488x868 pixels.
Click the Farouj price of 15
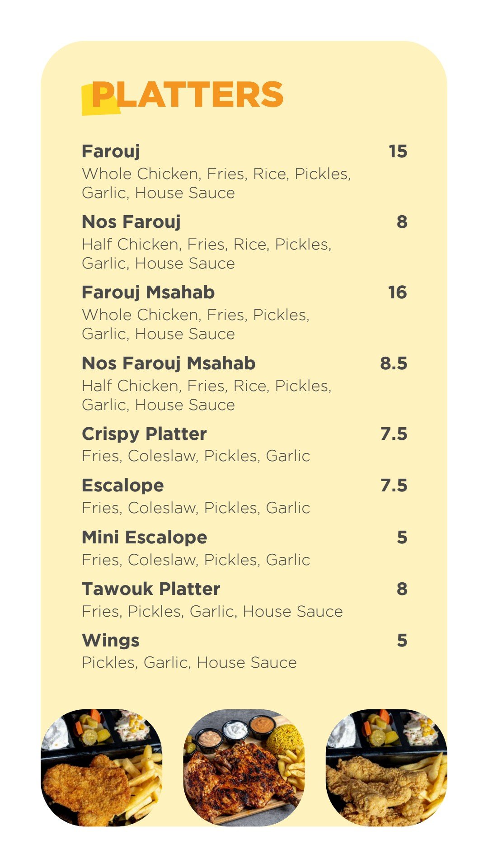398,151
